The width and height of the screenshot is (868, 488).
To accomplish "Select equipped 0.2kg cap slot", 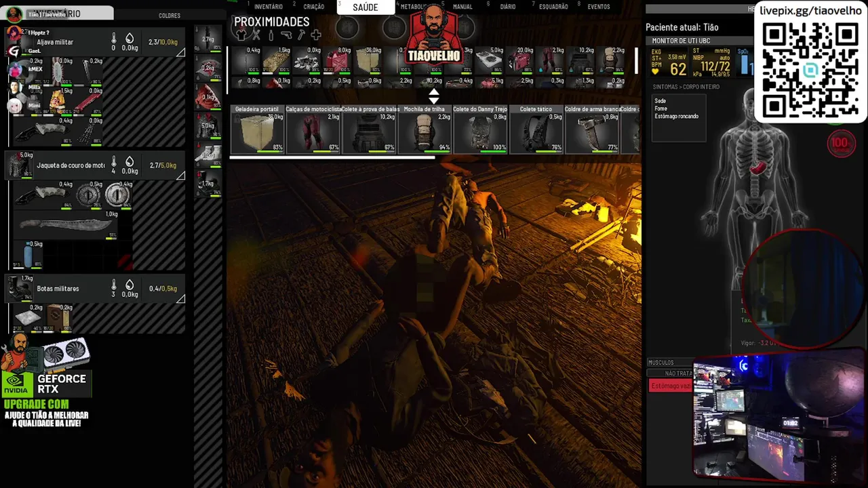I will [x=208, y=68].
